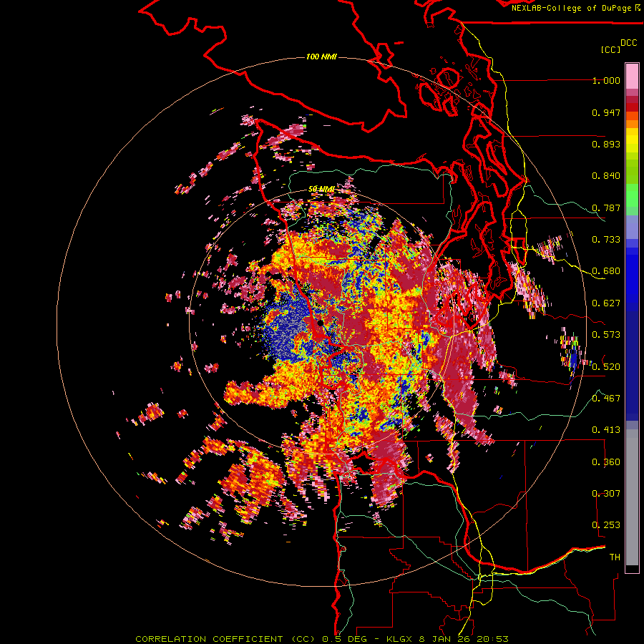This screenshot has height=644, width=644.
Task: Click the 0.840 scale value
Action: click(606, 176)
